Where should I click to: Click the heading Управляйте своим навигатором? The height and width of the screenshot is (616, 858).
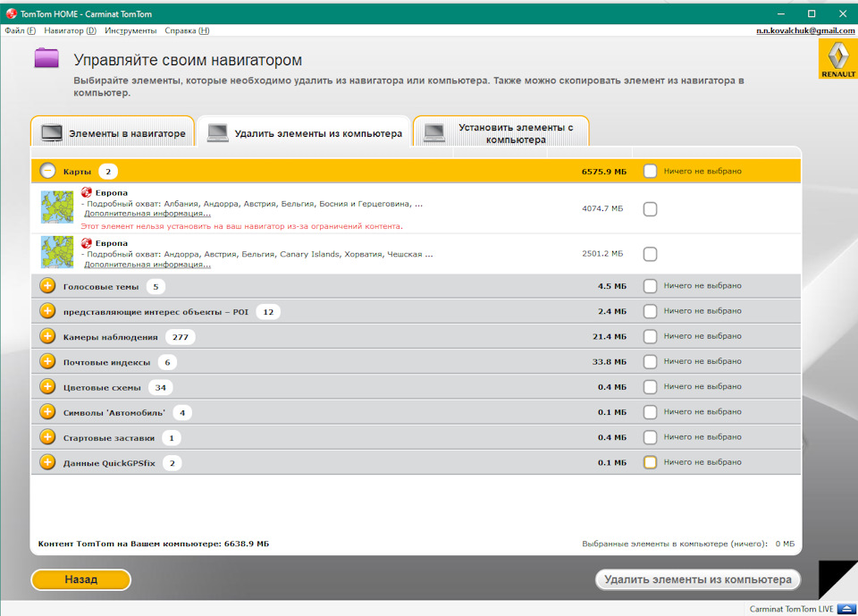click(x=188, y=60)
